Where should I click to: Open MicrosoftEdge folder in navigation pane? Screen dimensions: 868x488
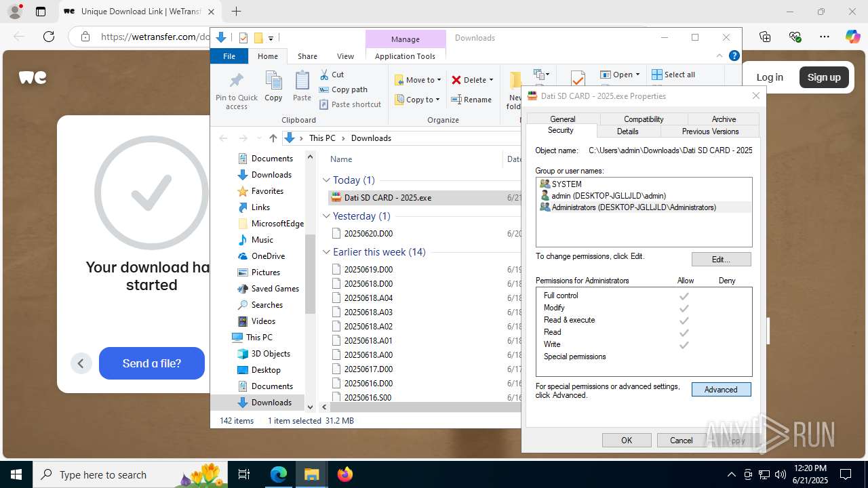pos(277,224)
